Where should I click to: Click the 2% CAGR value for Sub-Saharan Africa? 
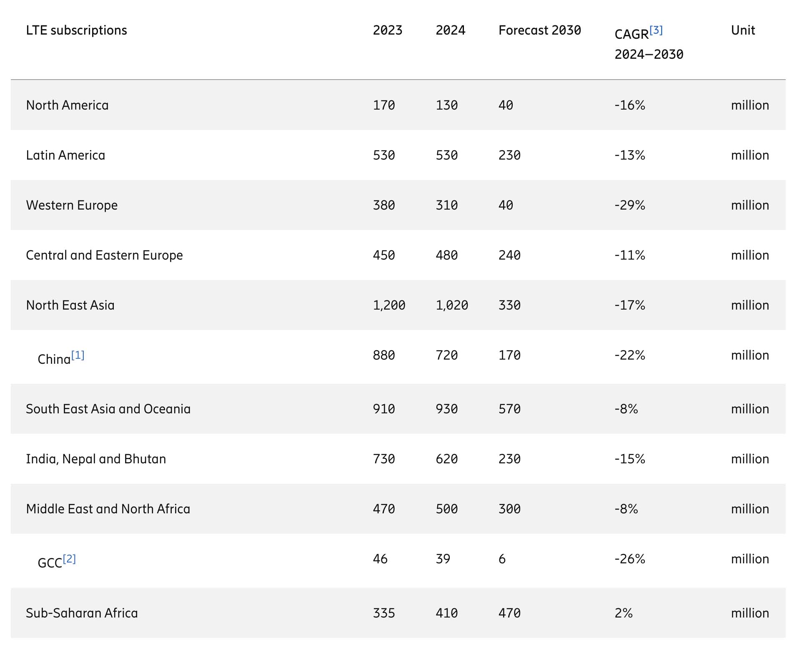[x=624, y=613]
